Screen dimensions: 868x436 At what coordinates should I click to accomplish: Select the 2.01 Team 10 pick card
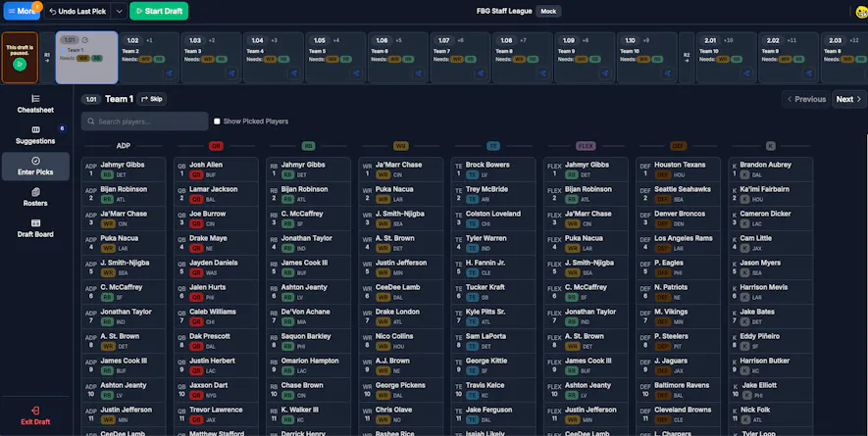727,58
